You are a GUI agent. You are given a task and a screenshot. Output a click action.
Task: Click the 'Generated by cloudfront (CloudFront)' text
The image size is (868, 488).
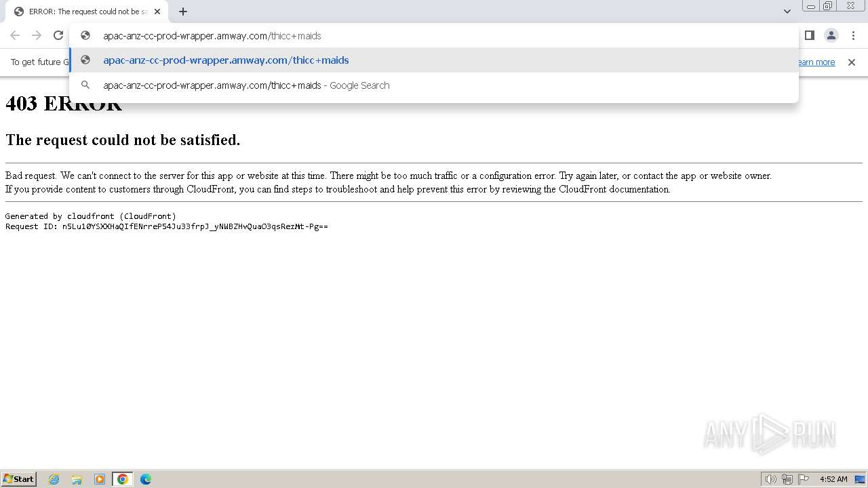click(x=91, y=216)
